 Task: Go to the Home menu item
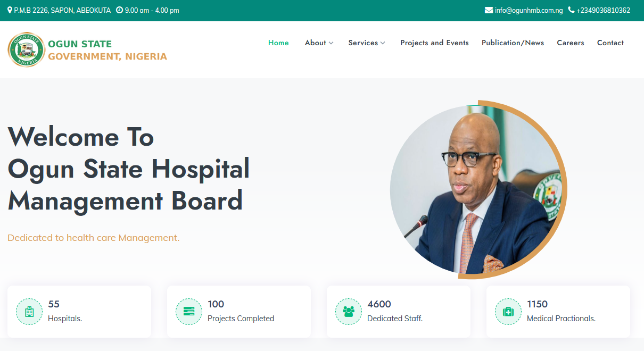pos(278,43)
